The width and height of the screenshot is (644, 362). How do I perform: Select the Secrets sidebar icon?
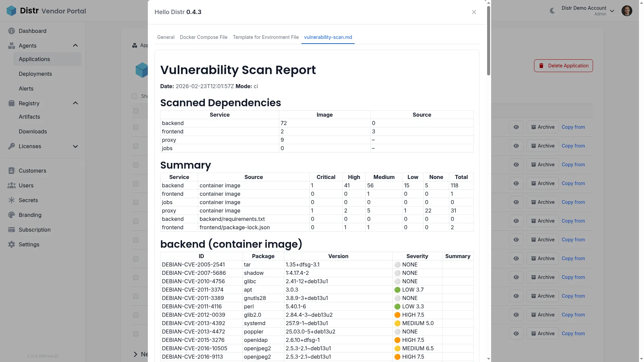[x=11, y=200]
